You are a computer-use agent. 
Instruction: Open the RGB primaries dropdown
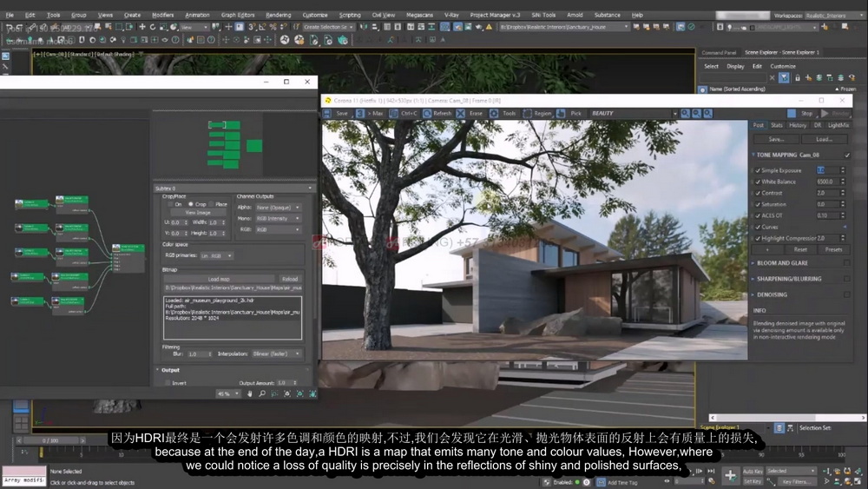(216, 256)
